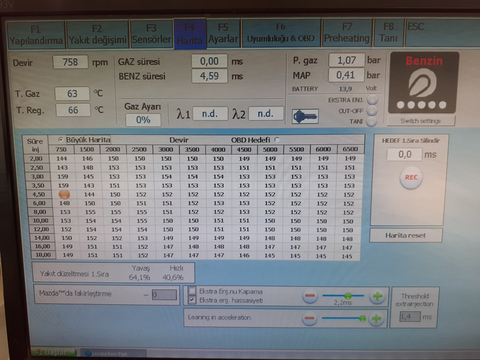Click the HEDEF 1.Sıra Silindir ms field
The width and height of the screenshot is (480, 360).
(x=404, y=154)
